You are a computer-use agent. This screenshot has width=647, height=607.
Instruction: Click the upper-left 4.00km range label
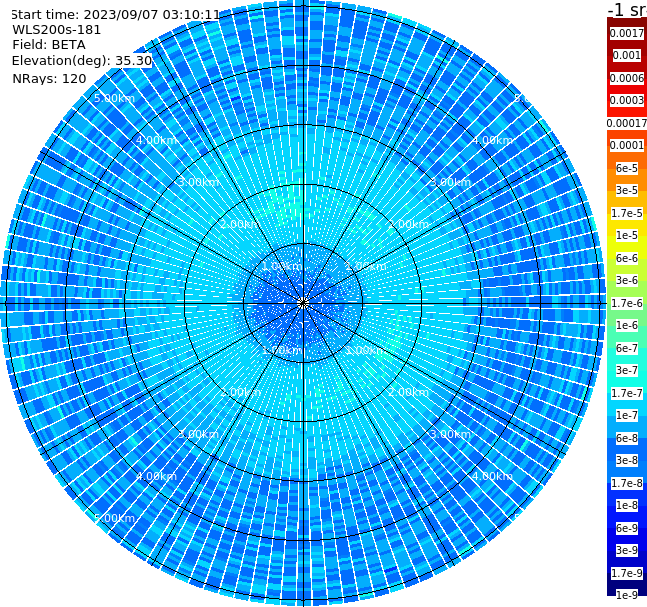point(156,140)
